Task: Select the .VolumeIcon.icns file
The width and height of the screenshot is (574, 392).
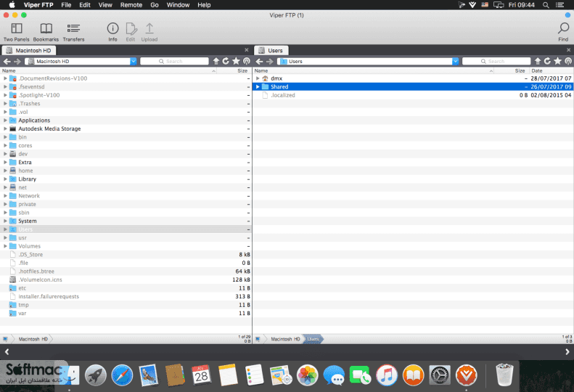Action: point(126,279)
